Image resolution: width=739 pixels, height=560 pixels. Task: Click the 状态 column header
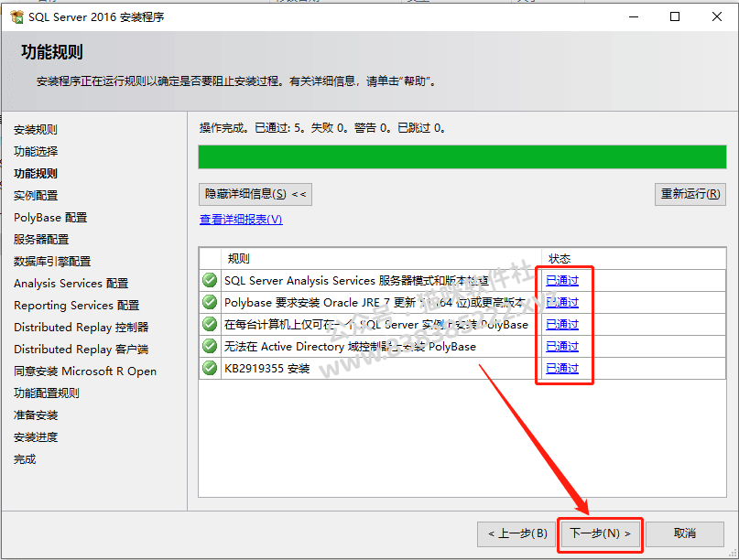(x=634, y=259)
